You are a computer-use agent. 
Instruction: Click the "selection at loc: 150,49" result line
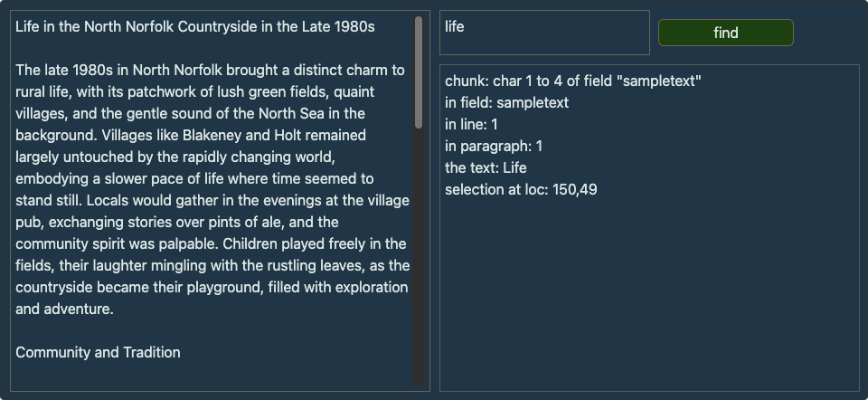521,189
